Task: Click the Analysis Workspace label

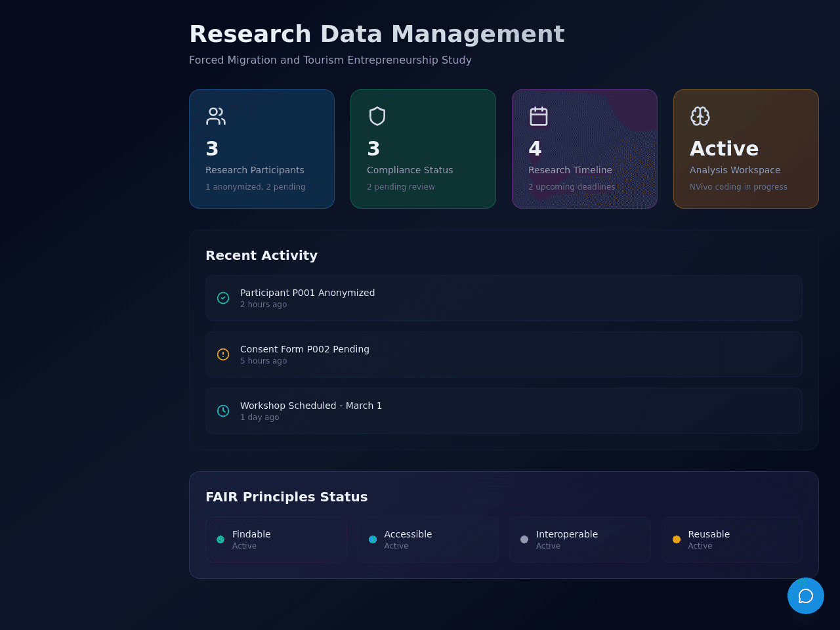Action: [735, 170]
